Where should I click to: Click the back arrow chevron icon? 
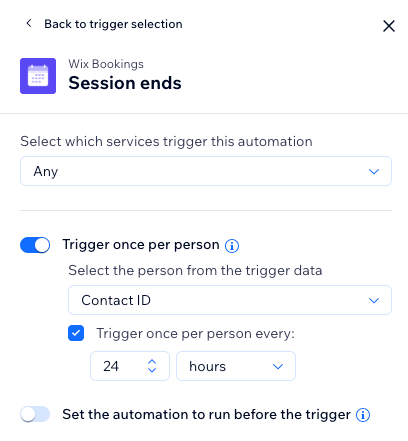coord(29,23)
